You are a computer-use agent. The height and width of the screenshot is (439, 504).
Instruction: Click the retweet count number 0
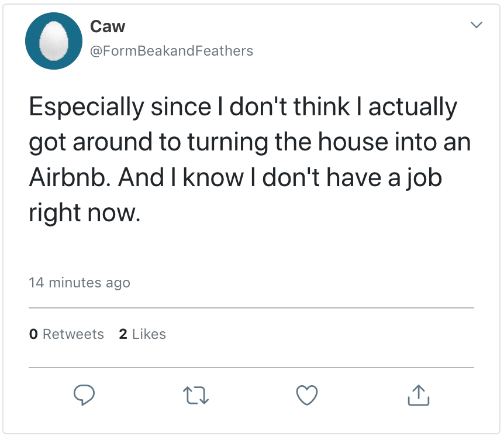point(33,334)
